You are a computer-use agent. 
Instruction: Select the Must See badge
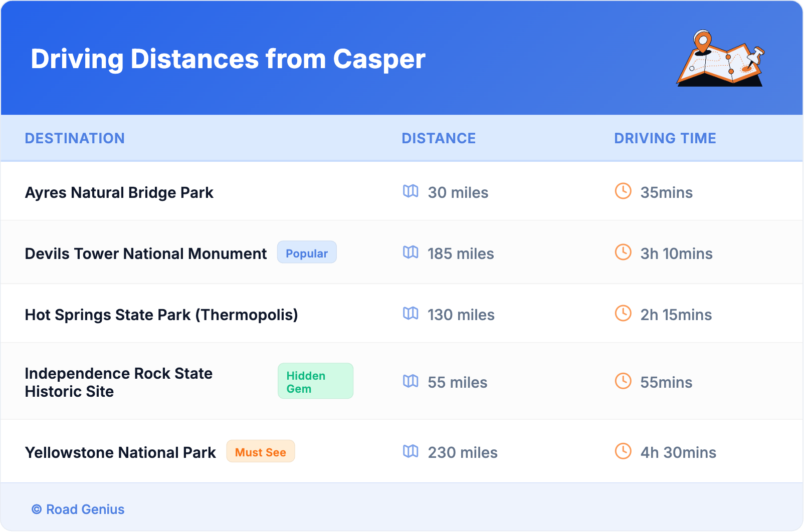260,451
